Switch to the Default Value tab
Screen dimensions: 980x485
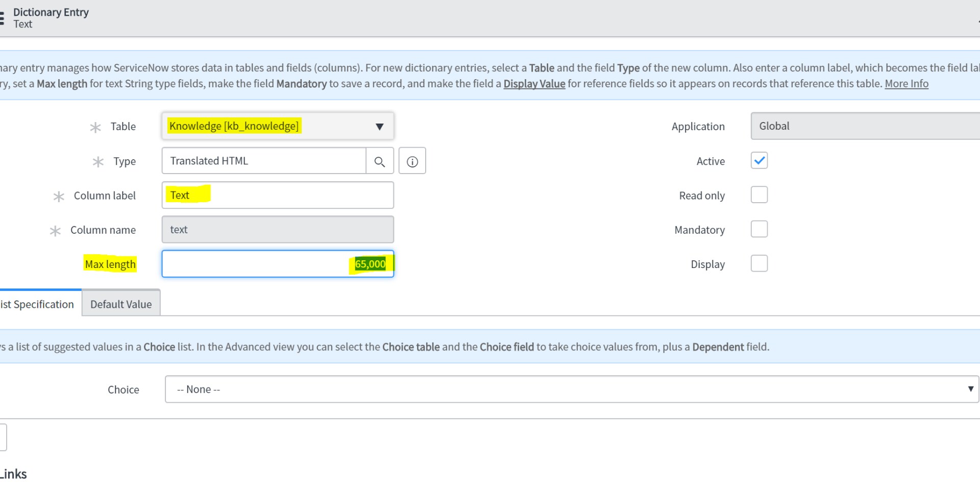point(121,303)
